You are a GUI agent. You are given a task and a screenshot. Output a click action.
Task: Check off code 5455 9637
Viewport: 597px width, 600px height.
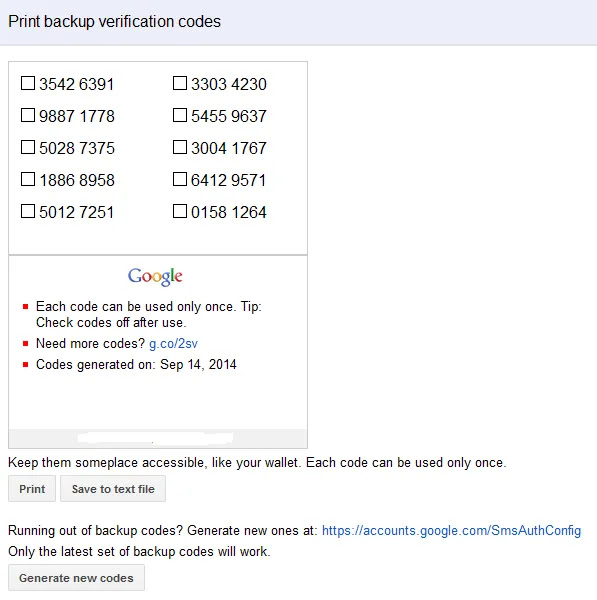[x=180, y=115]
